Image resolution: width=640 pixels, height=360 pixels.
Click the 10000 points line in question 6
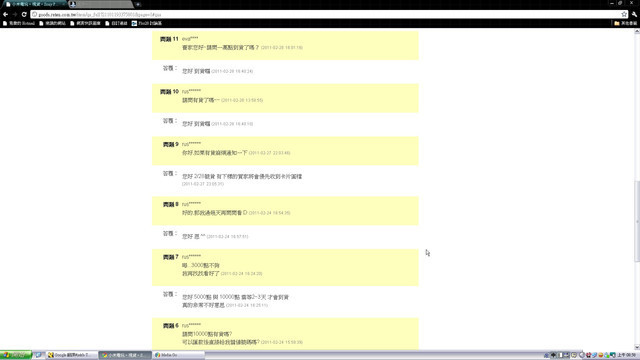tap(207, 334)
